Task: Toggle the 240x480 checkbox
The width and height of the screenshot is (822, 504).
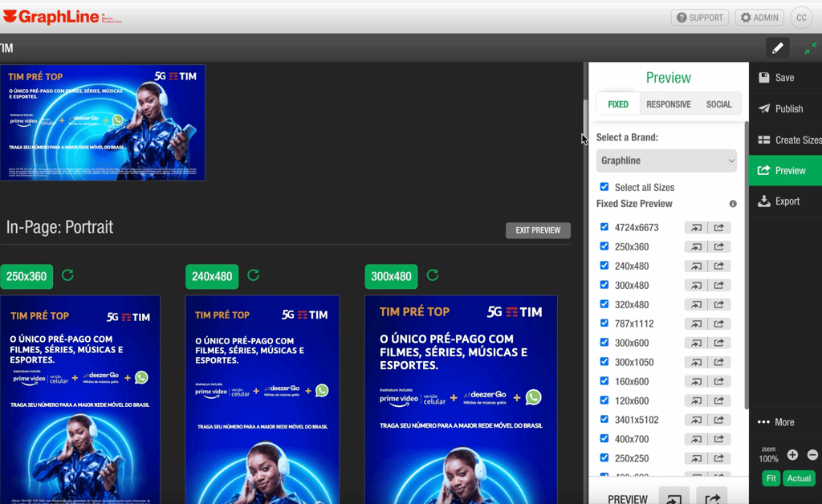Action: click(x=604, y=266)
